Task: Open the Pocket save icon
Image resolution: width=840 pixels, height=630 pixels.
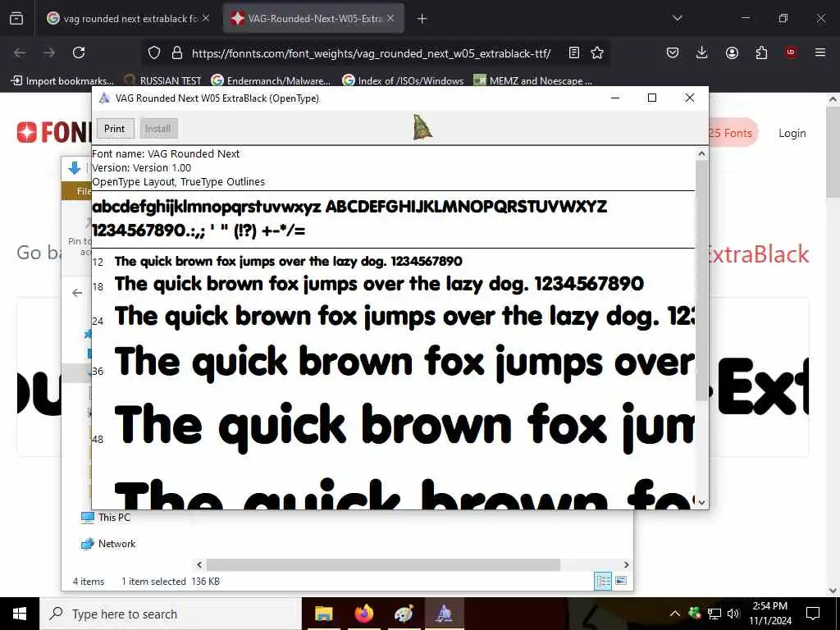Action: click(x=673, y=52)
